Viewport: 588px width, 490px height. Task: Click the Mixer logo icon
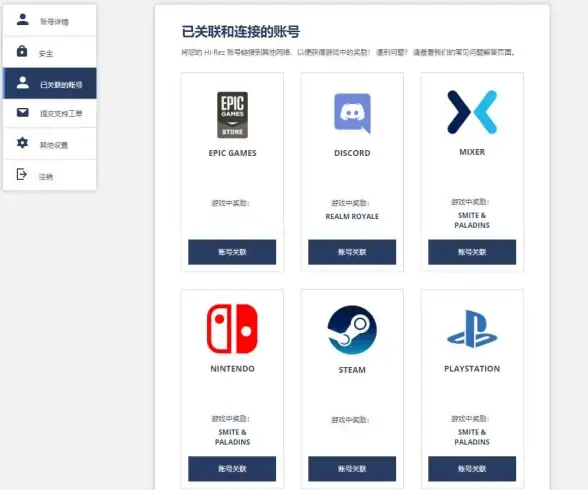[x=472, y=112]
